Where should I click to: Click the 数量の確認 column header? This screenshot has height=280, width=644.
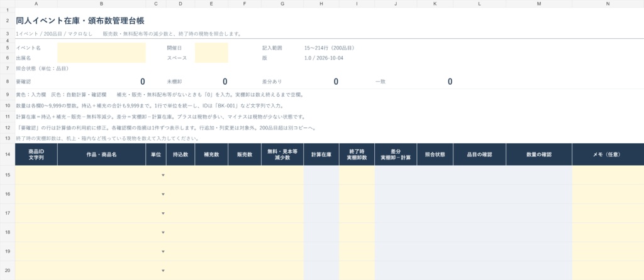click(539, 154)
